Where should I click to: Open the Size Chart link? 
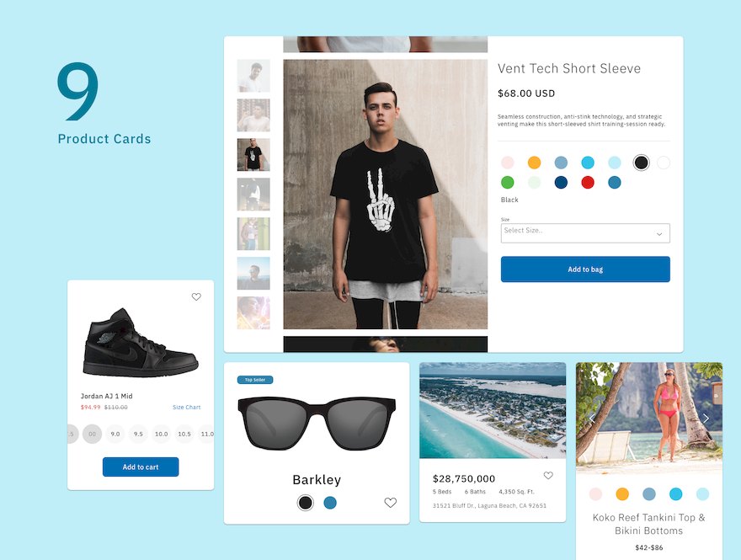187,407
